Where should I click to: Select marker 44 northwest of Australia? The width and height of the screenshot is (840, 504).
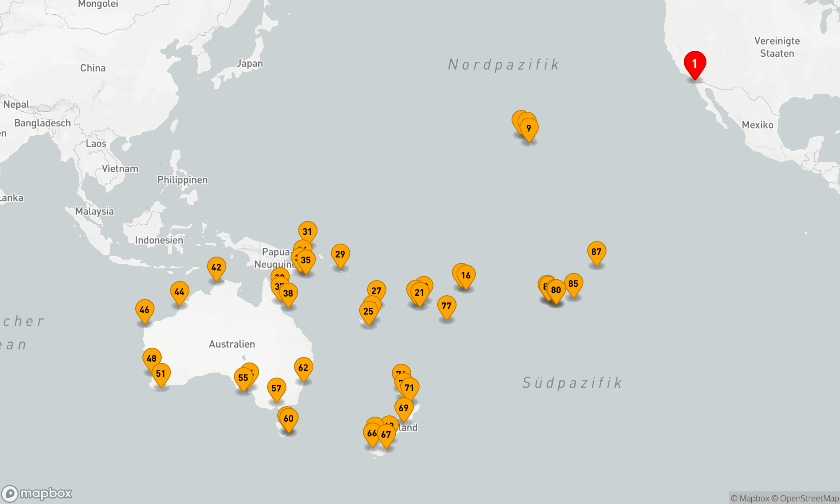(x=179, y=292)
